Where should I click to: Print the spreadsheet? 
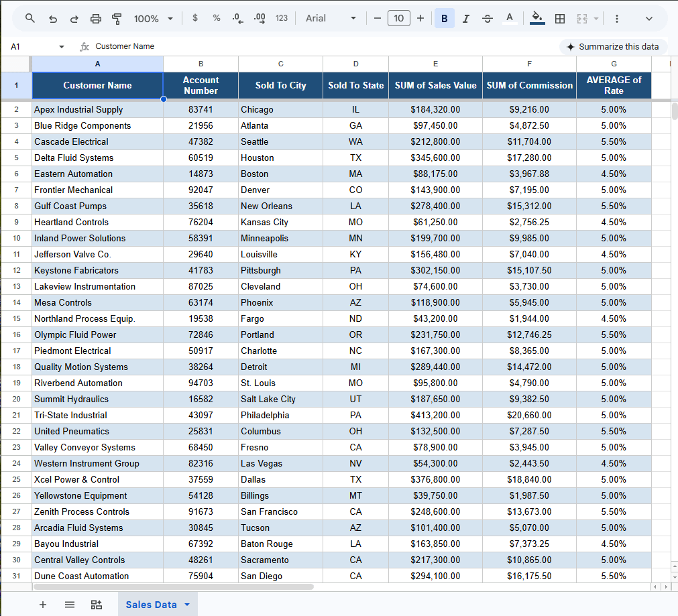[x=95, y=19]
